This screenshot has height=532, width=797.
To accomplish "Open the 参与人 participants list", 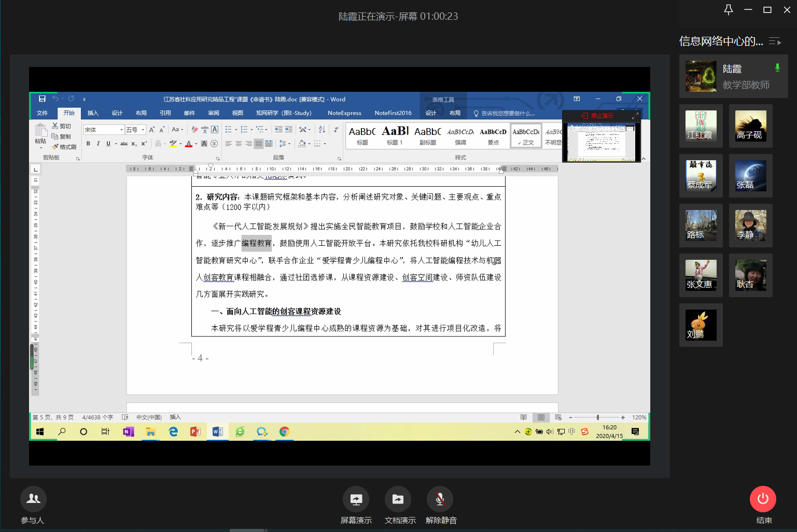I will [33, 499].
